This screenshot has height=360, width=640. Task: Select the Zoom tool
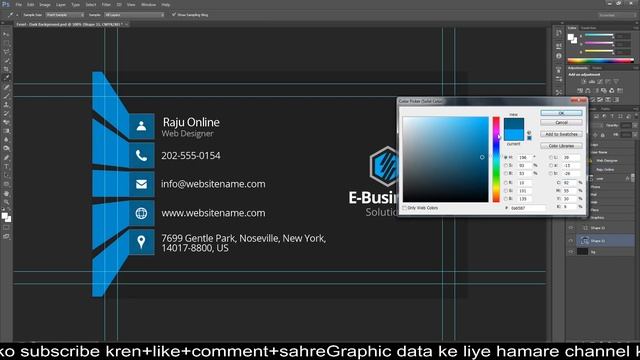(6, 202)
